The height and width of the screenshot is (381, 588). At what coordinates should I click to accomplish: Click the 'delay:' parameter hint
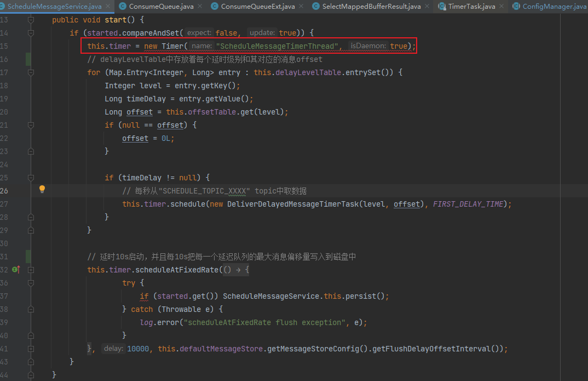tap(113, 349)
